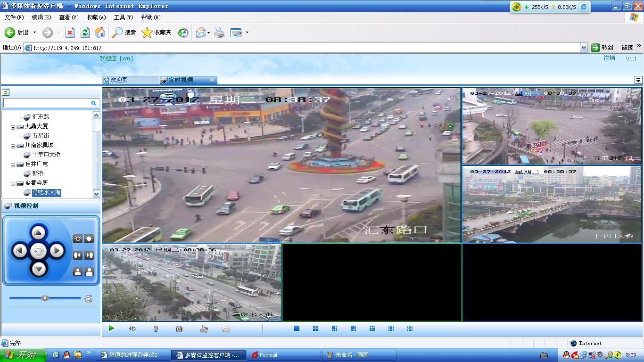
Task: Click the microphone talk icon
Action: pyautogui.click(x=156, y=329)
